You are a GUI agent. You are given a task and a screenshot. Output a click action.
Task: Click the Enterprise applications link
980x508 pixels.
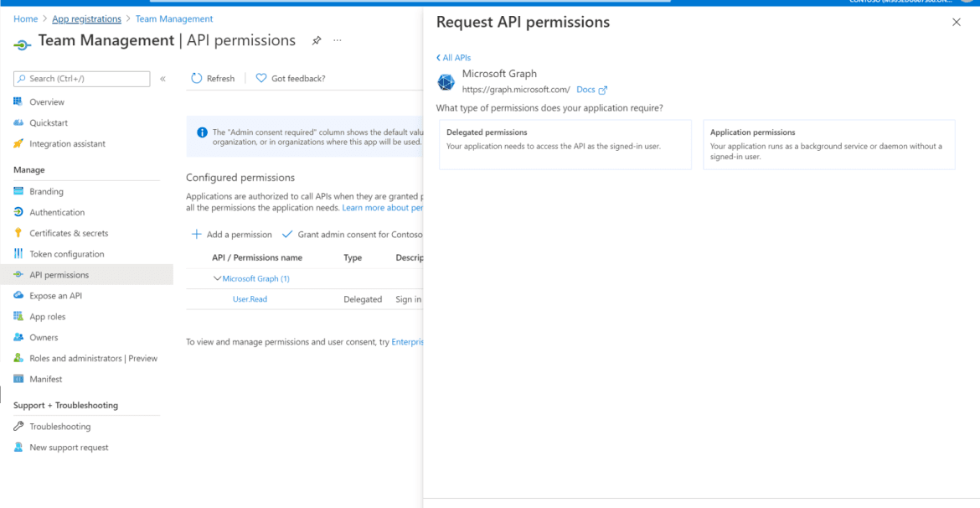(407, 342)
